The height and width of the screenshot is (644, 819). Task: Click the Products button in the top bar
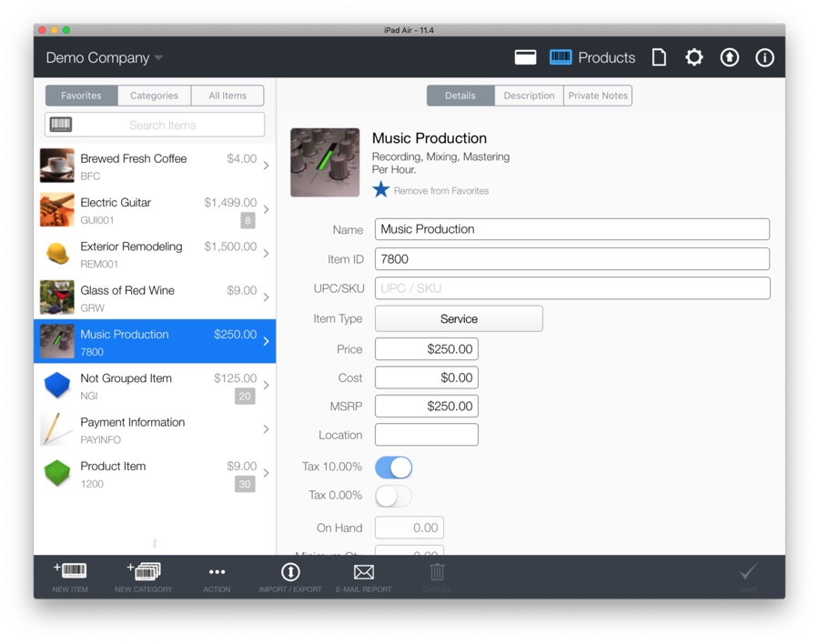tap(592, 57)
